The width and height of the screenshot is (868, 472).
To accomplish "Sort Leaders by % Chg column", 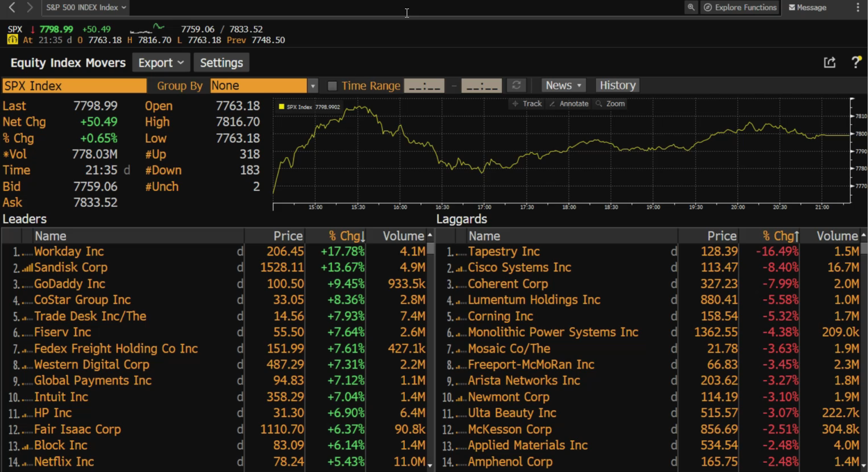I will pos(346,236).
